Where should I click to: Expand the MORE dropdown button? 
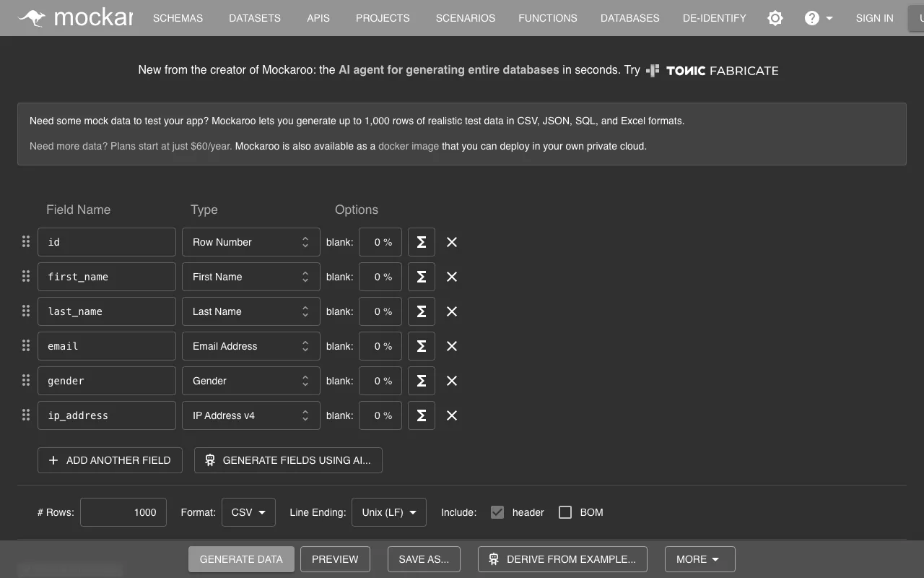[x=700, y=559]
